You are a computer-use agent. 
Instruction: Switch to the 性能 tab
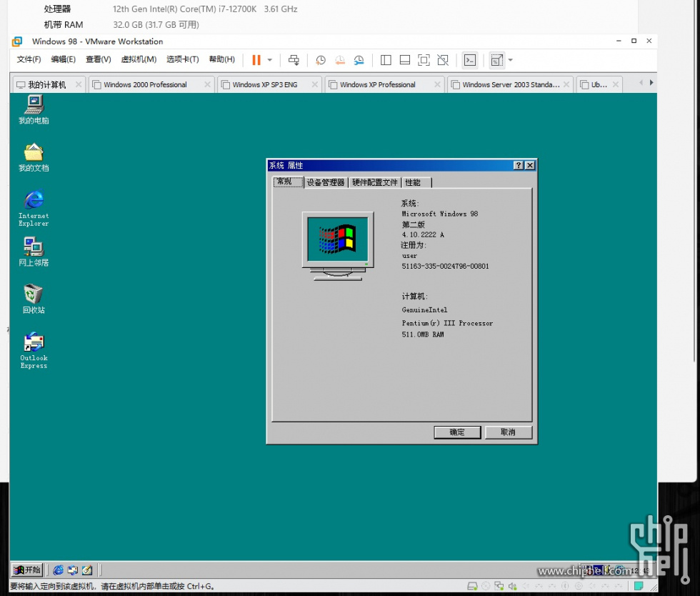tap(416, 182)
